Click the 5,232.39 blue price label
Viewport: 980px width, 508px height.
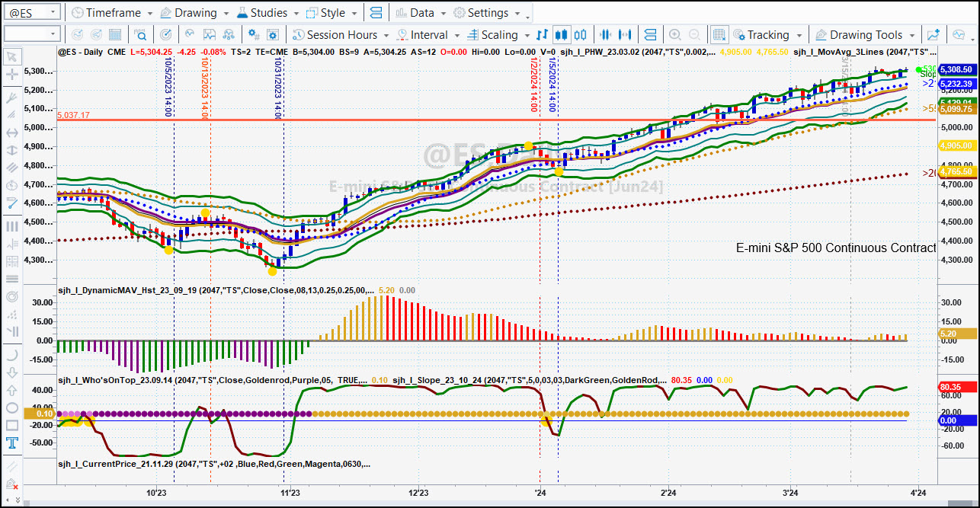pos(956,84)
